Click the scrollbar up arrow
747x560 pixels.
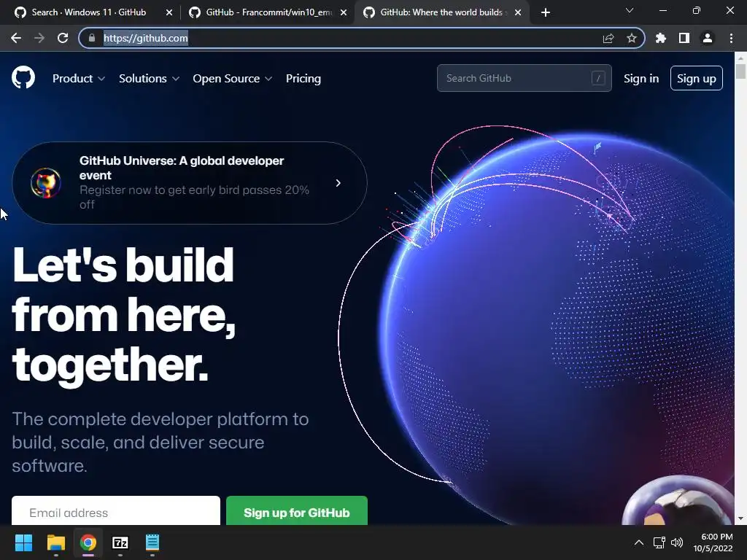point(740,58)
